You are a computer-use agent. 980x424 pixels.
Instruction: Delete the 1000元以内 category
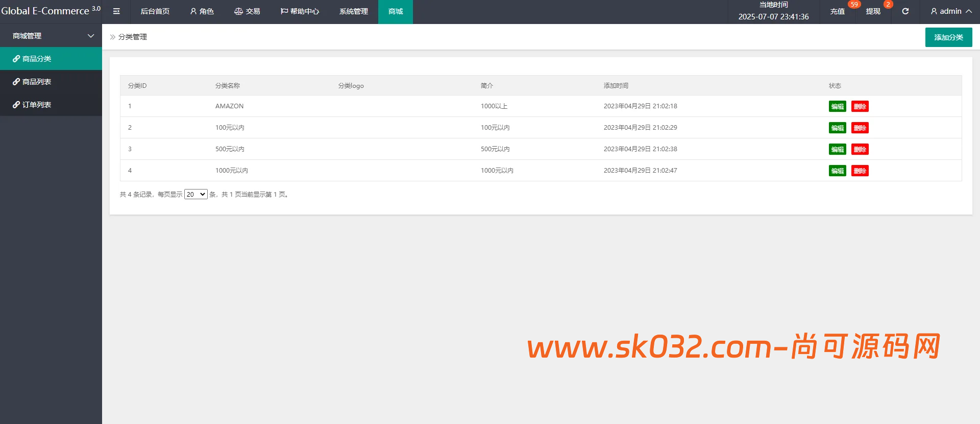point(860,171)
